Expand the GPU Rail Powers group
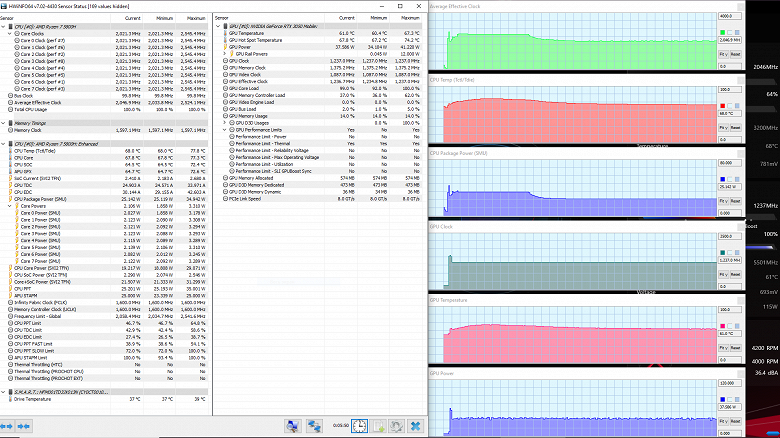The height and width of the screenshot is (438, 780). [x=226, y=52]
